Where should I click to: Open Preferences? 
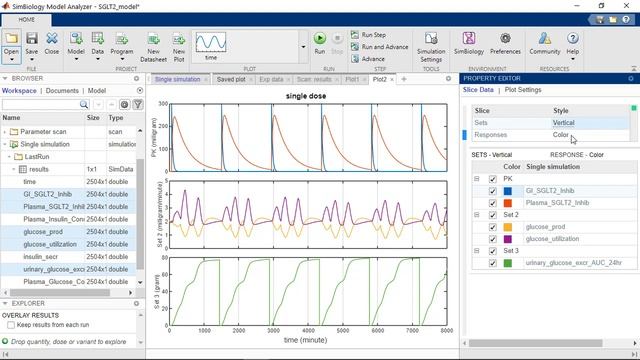click(505, 38)
